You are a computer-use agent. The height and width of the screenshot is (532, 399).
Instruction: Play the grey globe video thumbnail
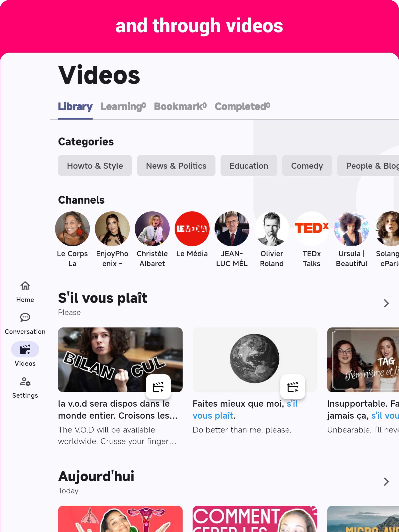(x=255, y=360)
